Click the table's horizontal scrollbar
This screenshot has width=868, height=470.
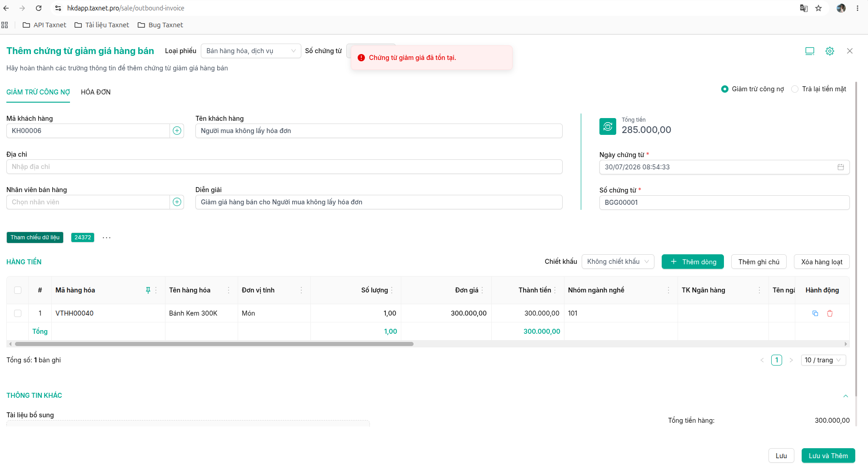point(214,344)
